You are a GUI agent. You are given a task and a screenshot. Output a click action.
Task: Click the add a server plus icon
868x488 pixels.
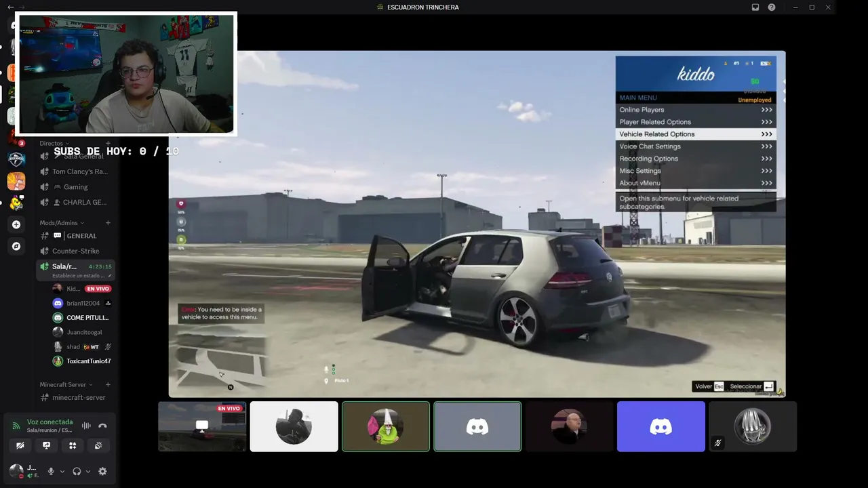[x=16, y=224]
